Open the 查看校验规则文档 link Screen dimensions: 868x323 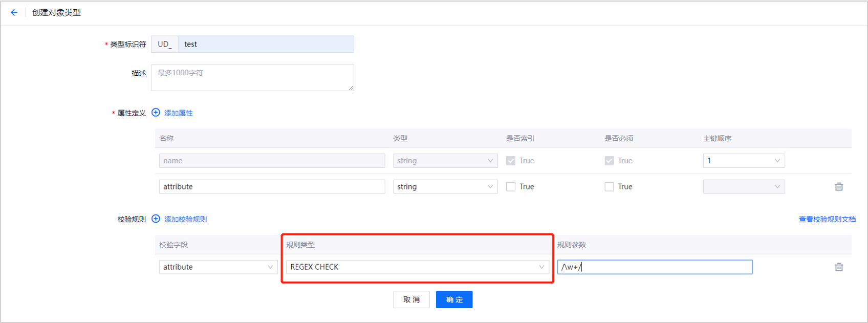coord(827,219)
